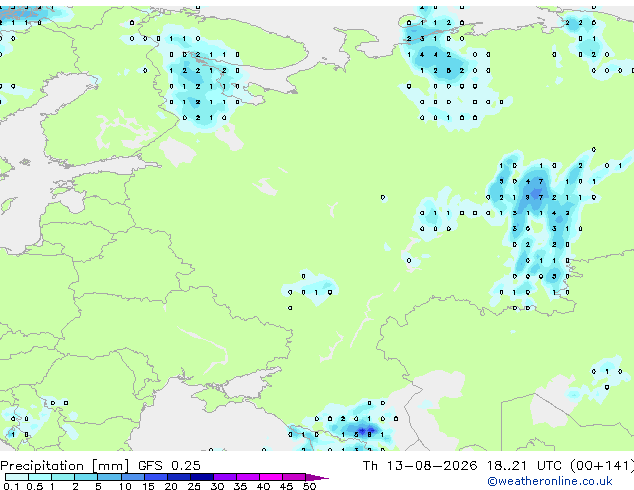The width and height of the screenshot is (634, 490).
Task: Click the '20' legend value
Action: (171, 486)
